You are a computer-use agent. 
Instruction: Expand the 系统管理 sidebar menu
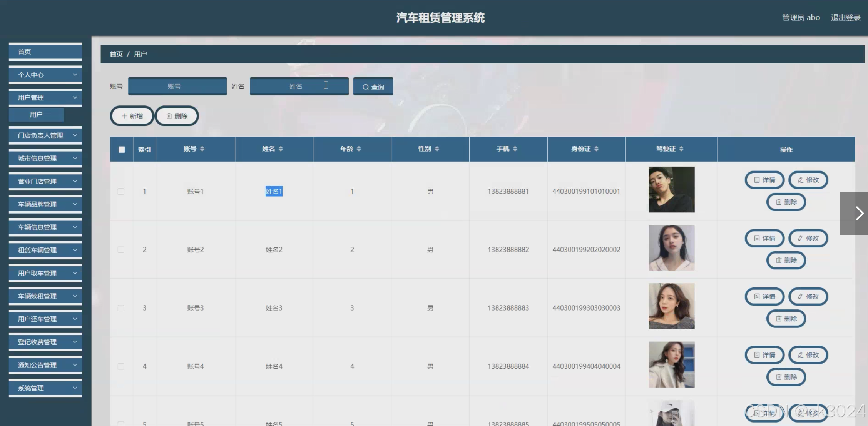click(x=45, y=388)
